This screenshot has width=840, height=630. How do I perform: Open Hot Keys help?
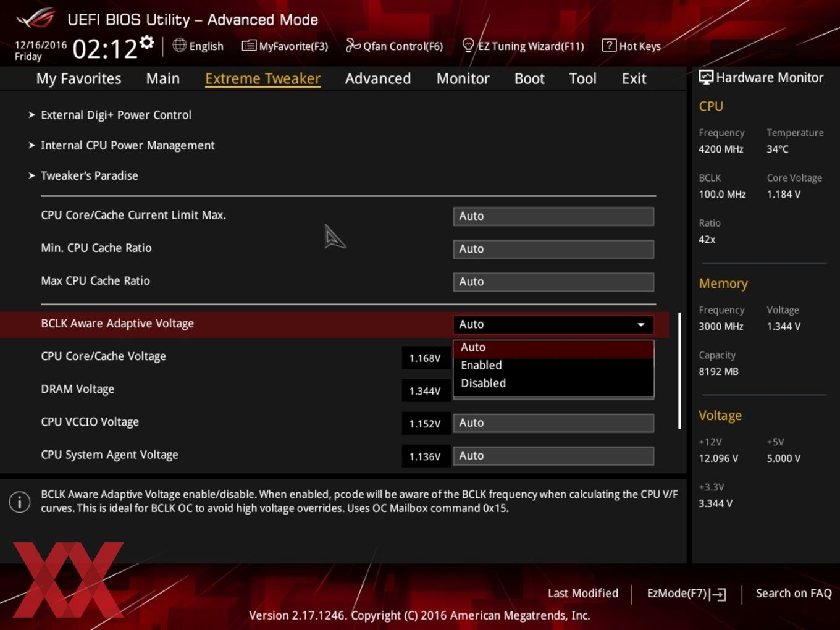tap(631, 46)
